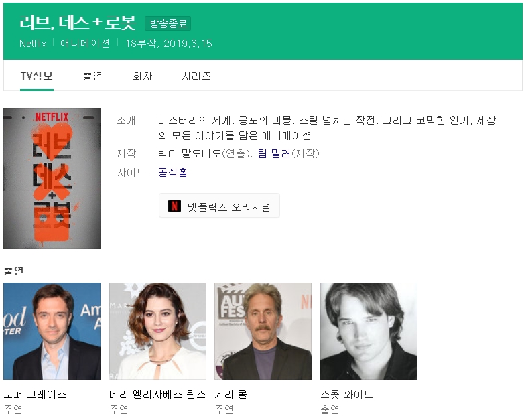Viewport: 526px width, 420px height.
Task: Open 메리 엘리자베스 윈스티드 photo
Action: [157, 331]
